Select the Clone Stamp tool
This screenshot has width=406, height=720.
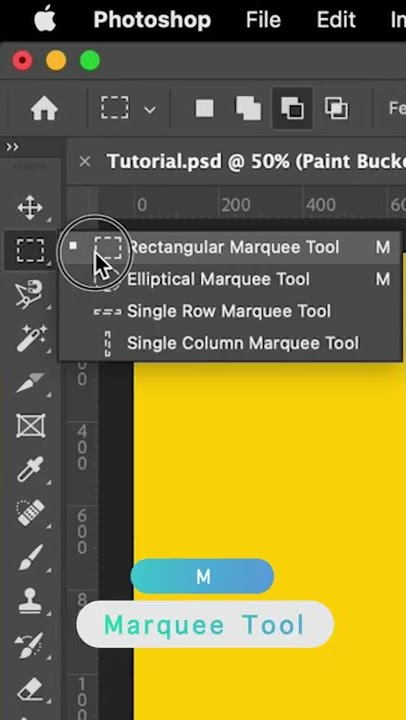pos(30,602)
